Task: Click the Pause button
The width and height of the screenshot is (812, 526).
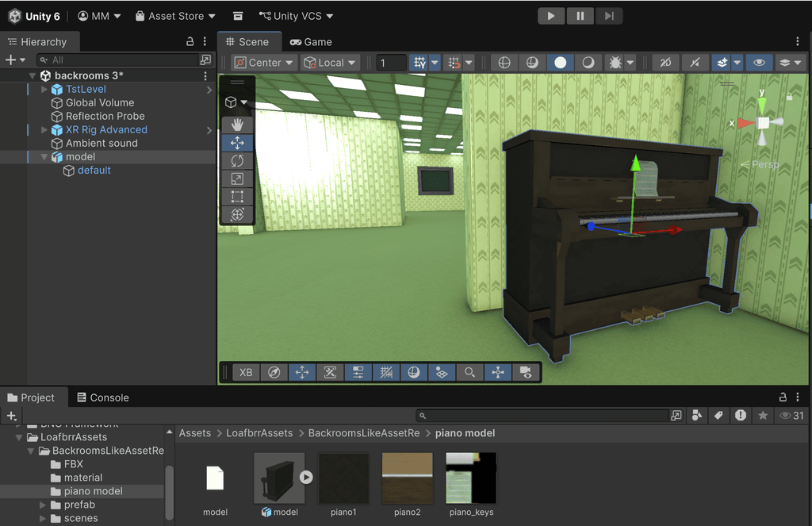Action: click(x=580, y=16)
